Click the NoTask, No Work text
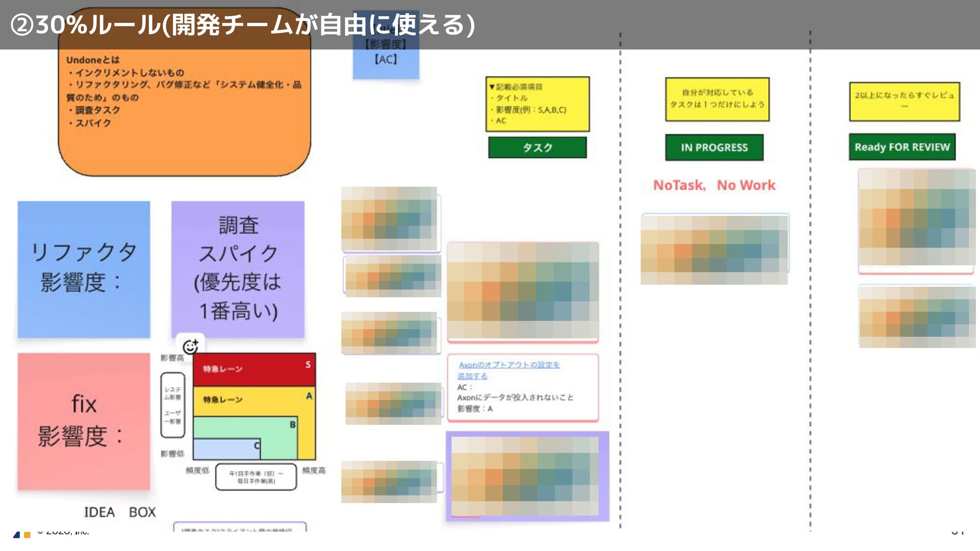The image size is (980, 551). coord(714,185)
